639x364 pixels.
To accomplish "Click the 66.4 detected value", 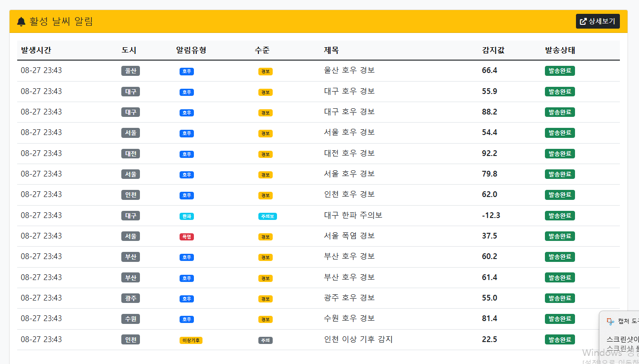I will 490,70.
